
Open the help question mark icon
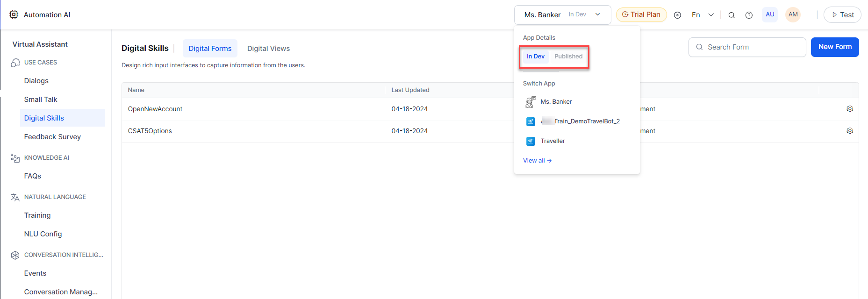[749, 15]
